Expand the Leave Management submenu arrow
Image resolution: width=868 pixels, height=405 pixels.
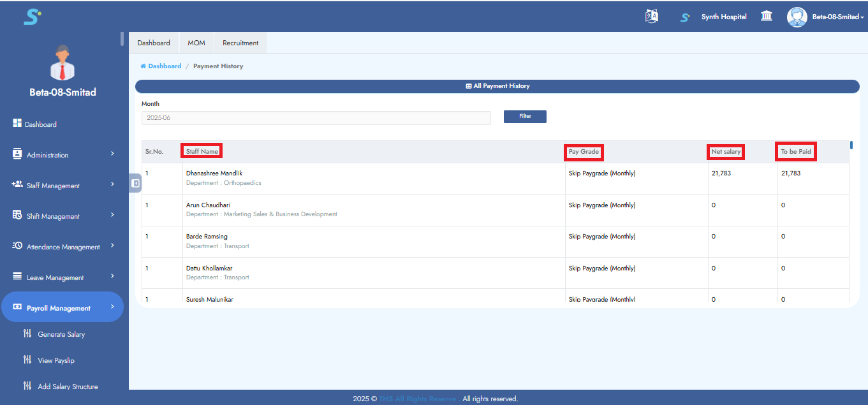click(x=112, y=276)
